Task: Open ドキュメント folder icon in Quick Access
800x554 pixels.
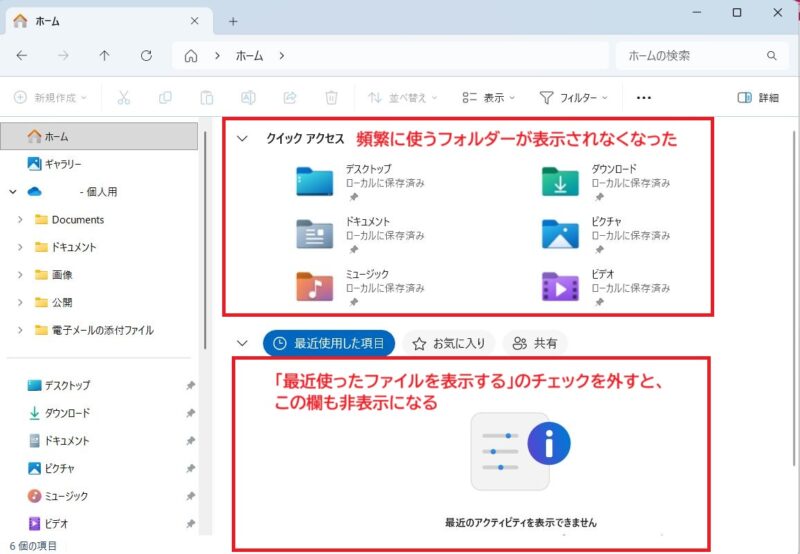Action: click(x=314, y=234)
